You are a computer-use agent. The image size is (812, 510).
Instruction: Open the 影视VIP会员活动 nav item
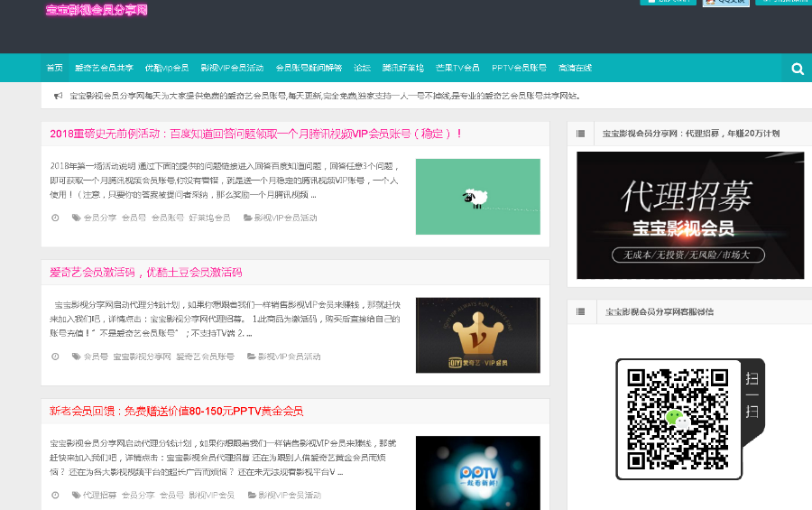point(232,68)
